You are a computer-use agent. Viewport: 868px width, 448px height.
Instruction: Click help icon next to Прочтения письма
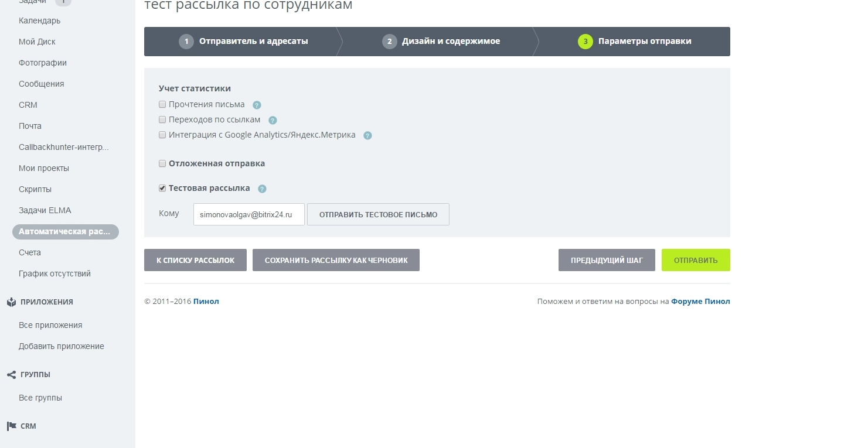tap(257, 105)
